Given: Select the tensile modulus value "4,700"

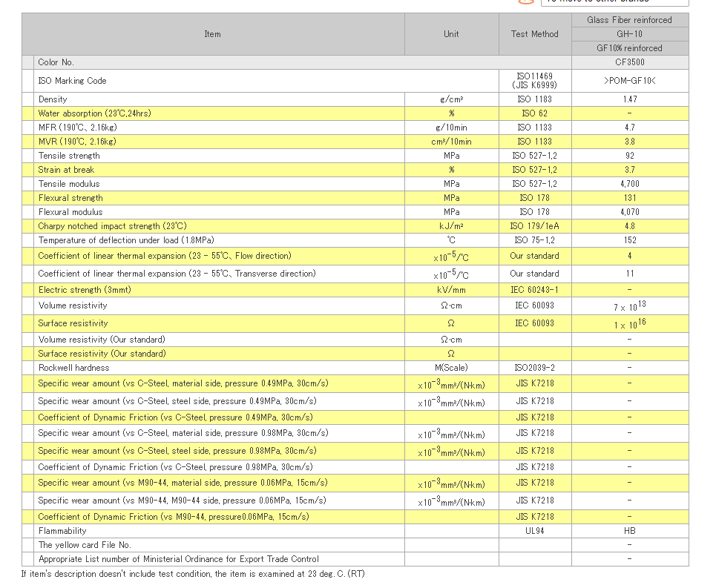Looking at the screenshot, I should point(630,185).
